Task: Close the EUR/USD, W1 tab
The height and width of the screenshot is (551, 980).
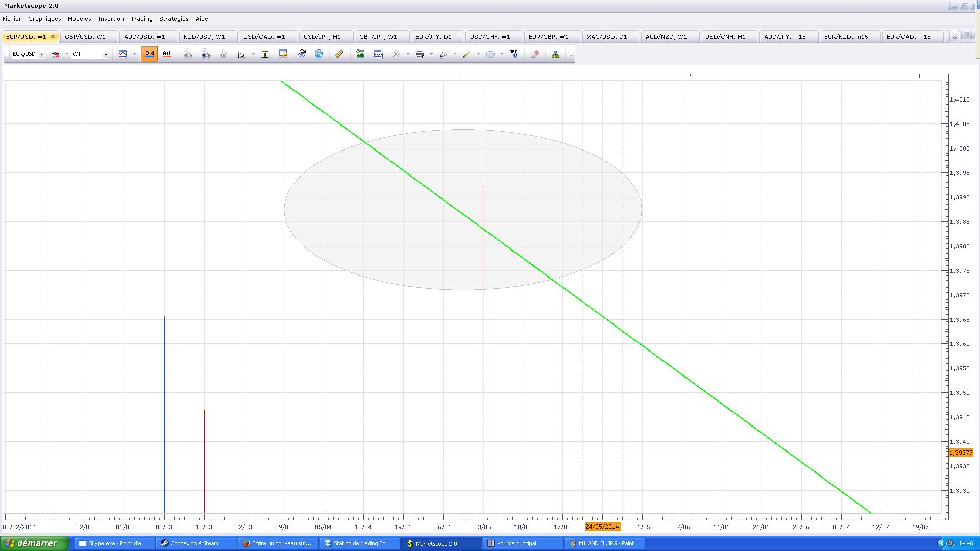Action: coord(53,37)
